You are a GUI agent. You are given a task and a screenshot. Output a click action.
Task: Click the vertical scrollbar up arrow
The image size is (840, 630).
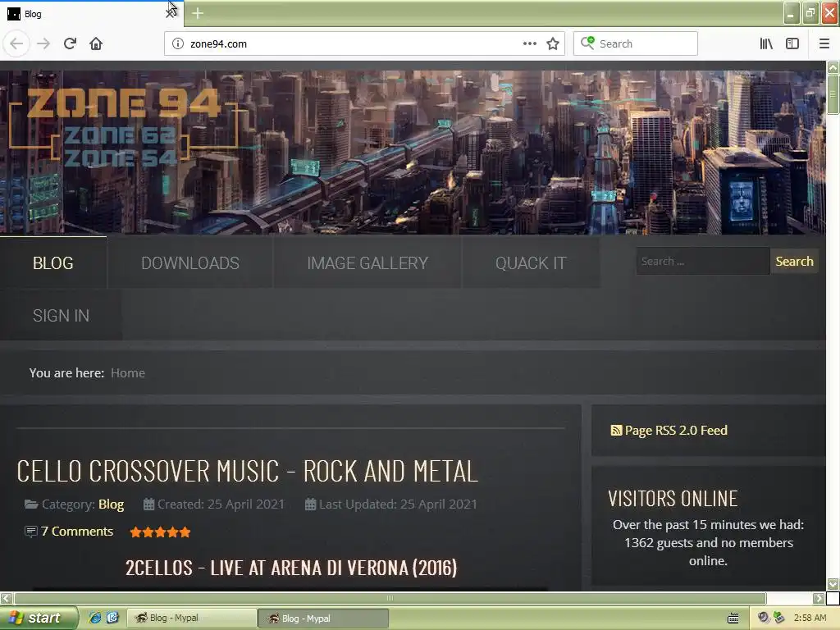(833, 67)
